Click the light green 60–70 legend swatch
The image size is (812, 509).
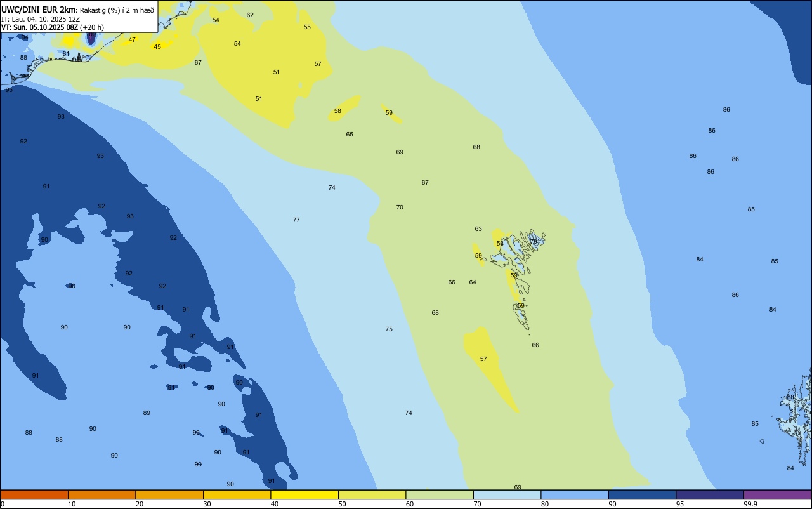440,494
